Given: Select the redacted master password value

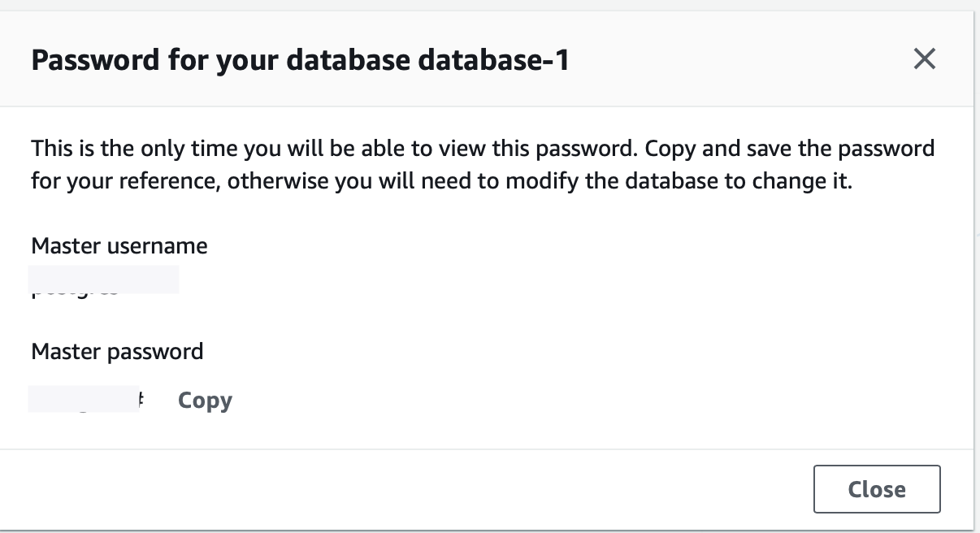Looking at the screenshot, I should tap(85, 400).
